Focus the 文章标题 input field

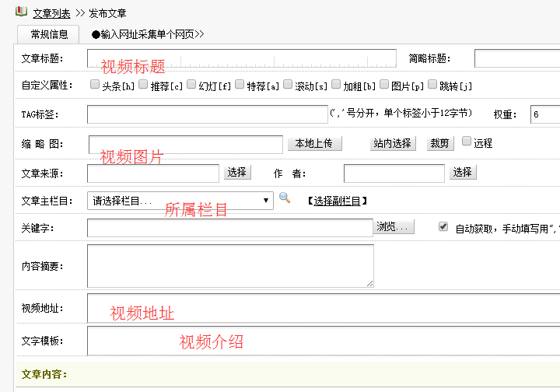242,58
